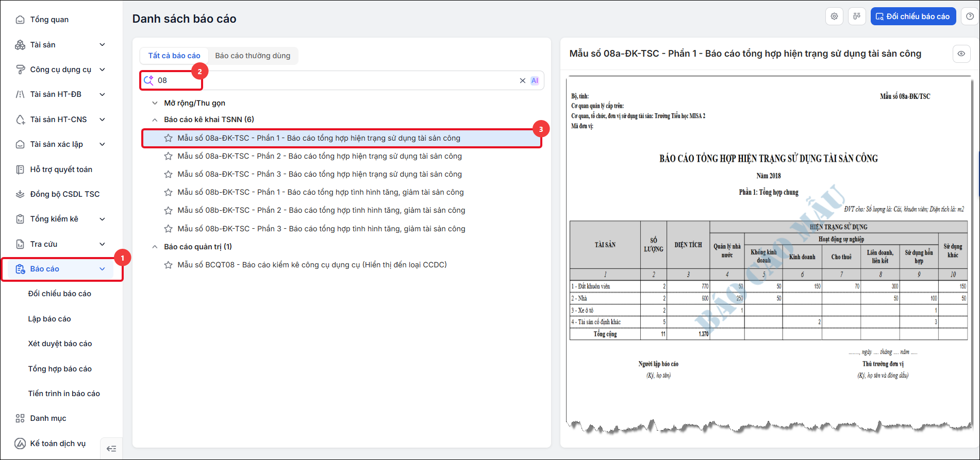The width and height of the screenshot is (980, 460).
Task: Expand Tra cứu chevron
Action: click(102, 244)
